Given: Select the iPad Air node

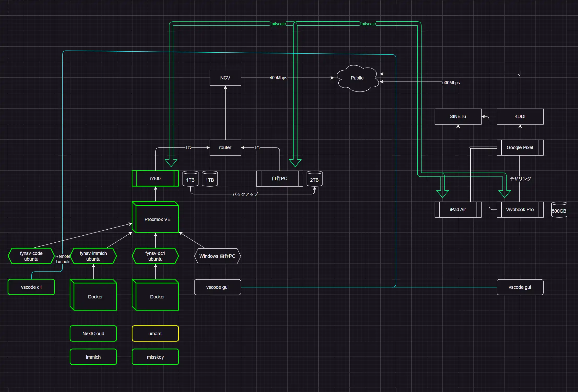Looking at the screenshot, I should pos(458,210).
